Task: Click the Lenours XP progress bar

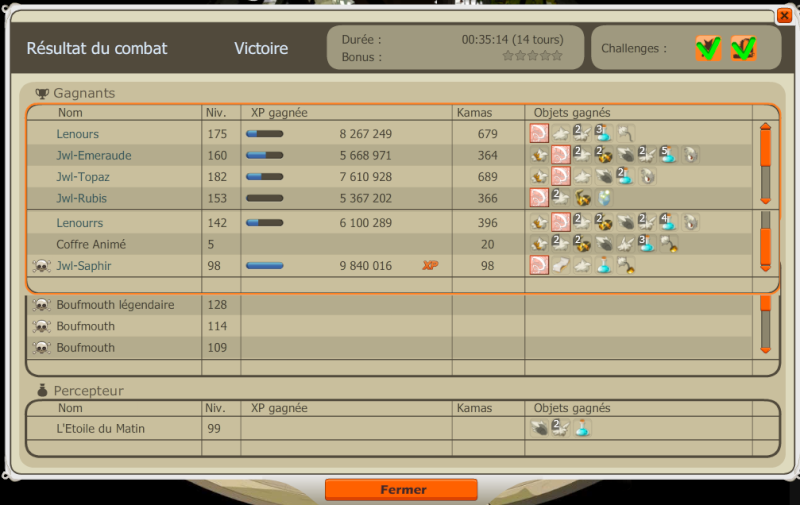Action: 264,134
